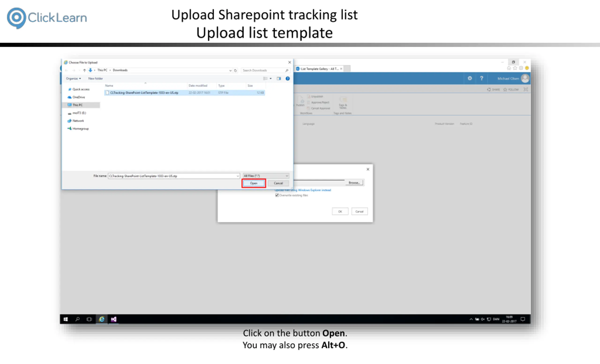Click the blue help icon in file dialog
Viewport: 600px width, 364px height.
[288, 78]
